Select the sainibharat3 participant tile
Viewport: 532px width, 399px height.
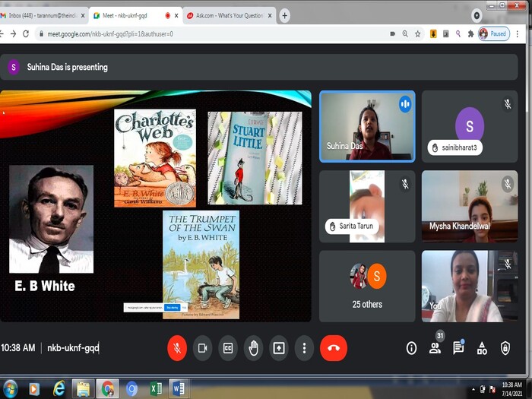(470, 126)
